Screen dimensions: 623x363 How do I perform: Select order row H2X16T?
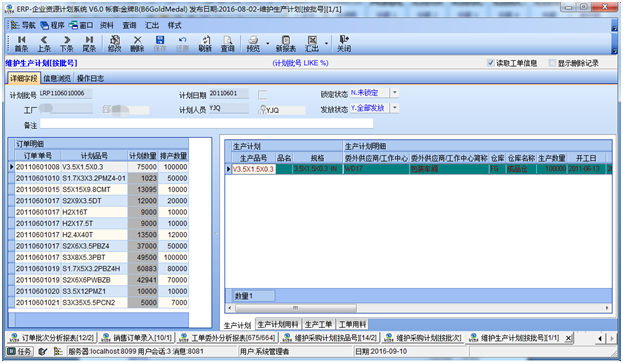pyautogui.click(x=101, y=212)
